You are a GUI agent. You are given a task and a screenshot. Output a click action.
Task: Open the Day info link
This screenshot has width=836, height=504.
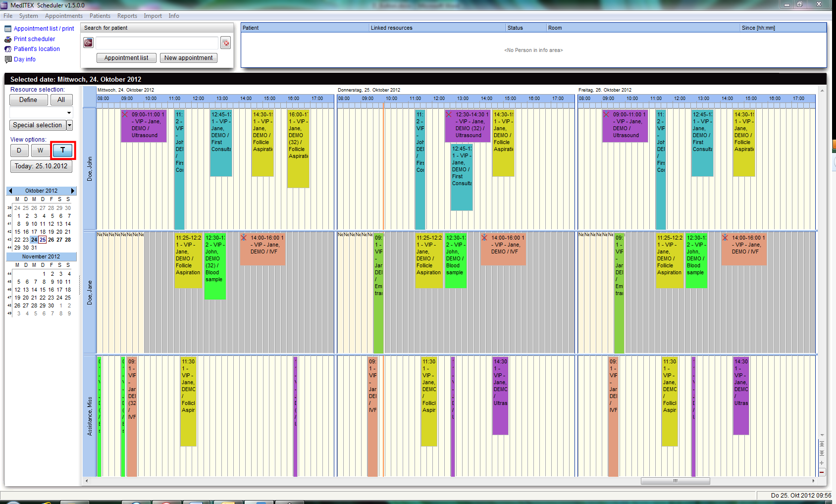(25, 59)
